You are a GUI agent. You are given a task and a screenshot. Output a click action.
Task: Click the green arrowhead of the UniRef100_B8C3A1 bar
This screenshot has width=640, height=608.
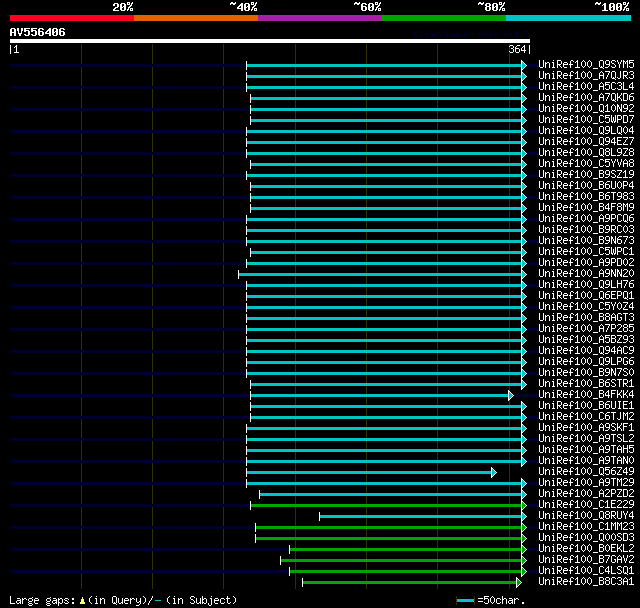pos(519,583)
